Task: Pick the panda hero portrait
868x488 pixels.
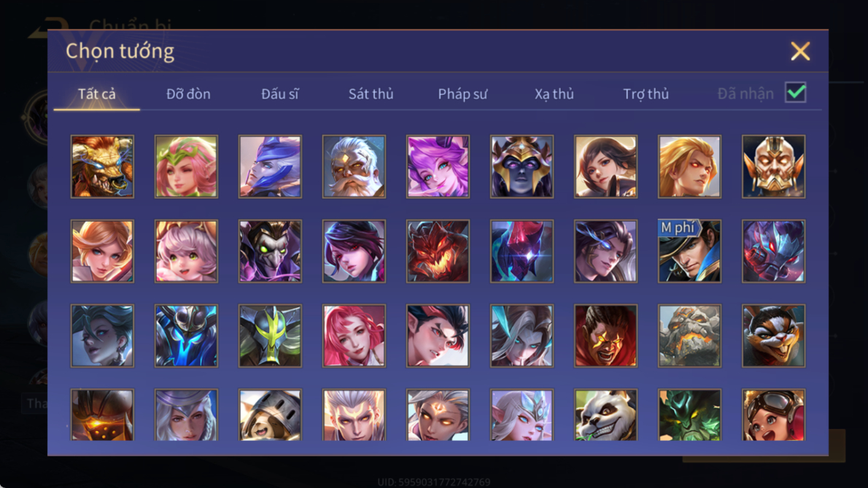Action: pyautogui.click(x=605, y=414)
